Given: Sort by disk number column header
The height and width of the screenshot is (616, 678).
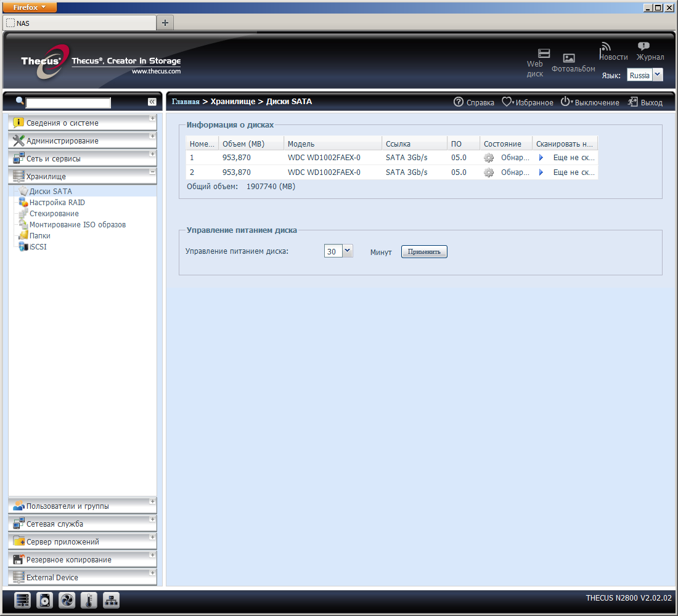Looking at the screenshot, I should [202, 144].
